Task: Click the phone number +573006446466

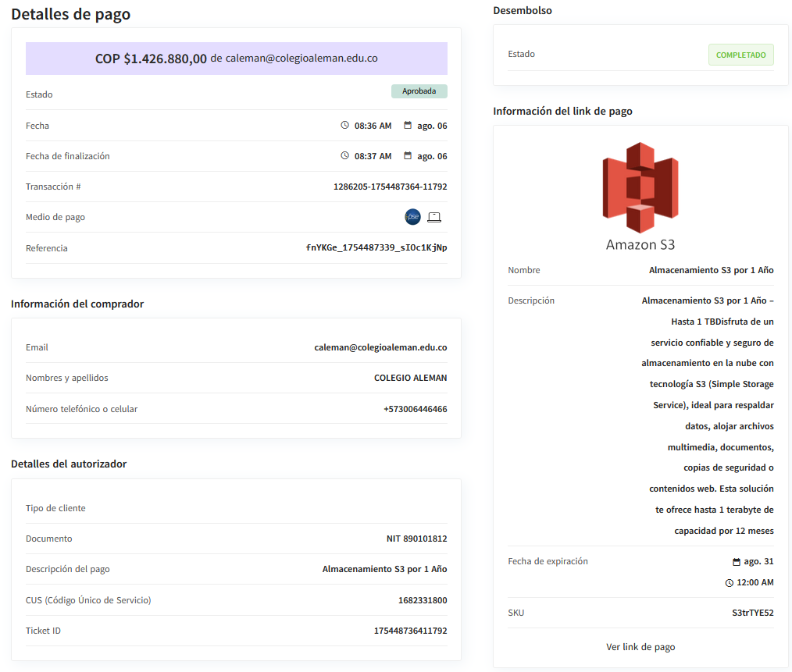Action: 415,409
